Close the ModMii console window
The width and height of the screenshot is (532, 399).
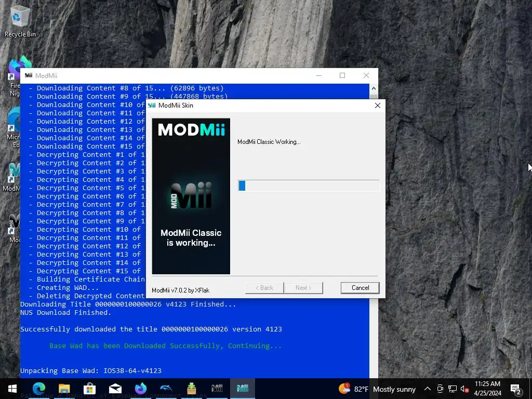click(x=366, y=75)
